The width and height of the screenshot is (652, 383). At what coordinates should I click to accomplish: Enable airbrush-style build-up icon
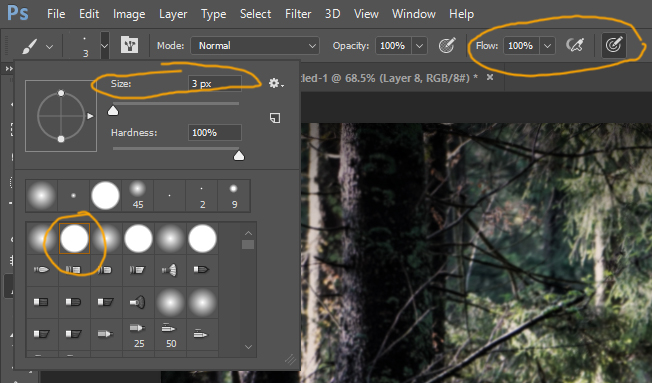[575, 45]
